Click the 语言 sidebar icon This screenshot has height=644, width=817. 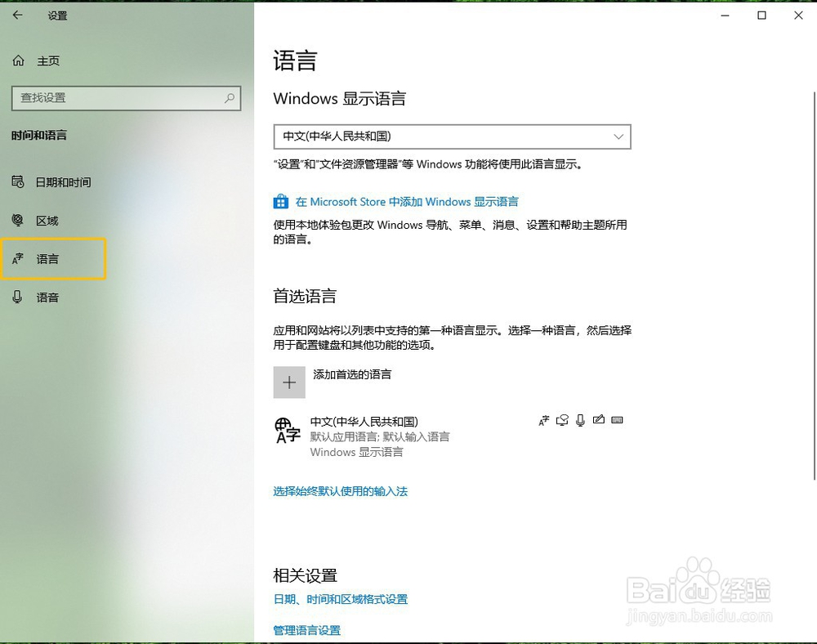tap(18, 258)
